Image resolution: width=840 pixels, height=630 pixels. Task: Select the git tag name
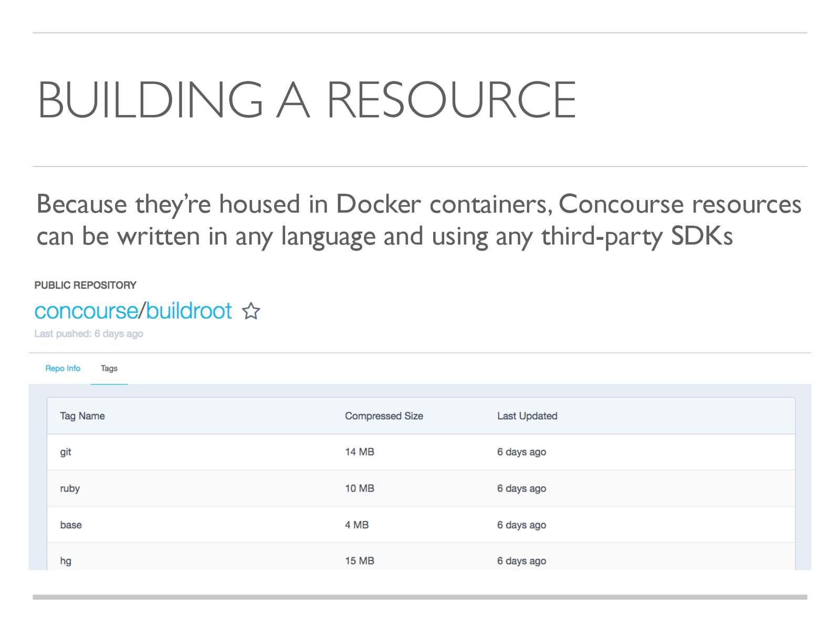tap(66, 452)
